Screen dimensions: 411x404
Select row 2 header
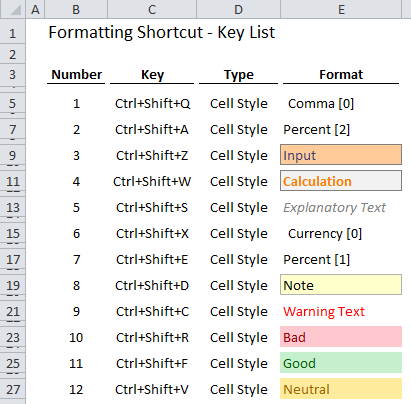[x=13, y=54]
